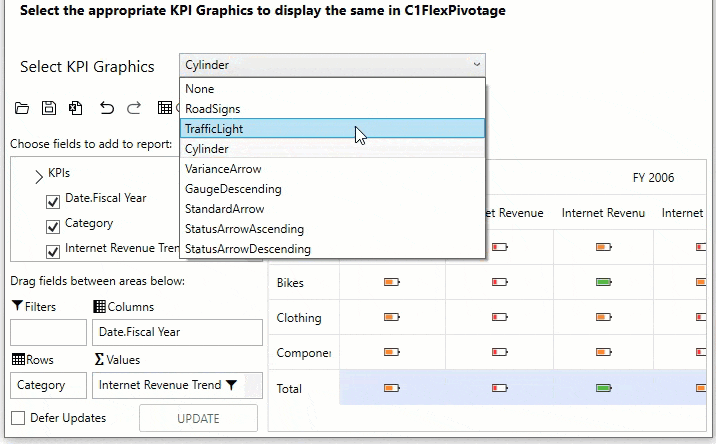Click the filter funnel on Internet Revenue Trend
Image resolution: width=716 pixels, height=444 pixels.
coord(232,385)
